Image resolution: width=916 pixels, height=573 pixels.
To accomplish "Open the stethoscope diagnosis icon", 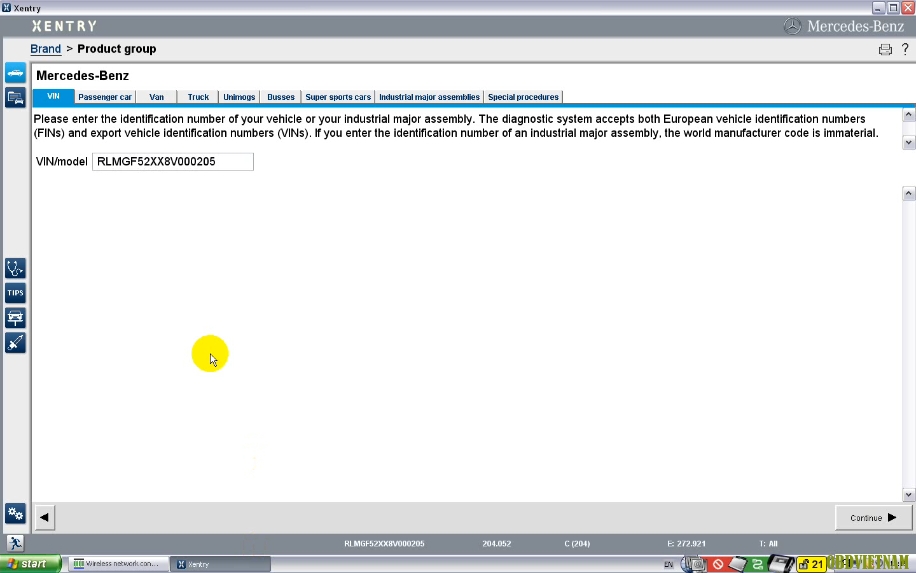I will (x=15, y=269).
